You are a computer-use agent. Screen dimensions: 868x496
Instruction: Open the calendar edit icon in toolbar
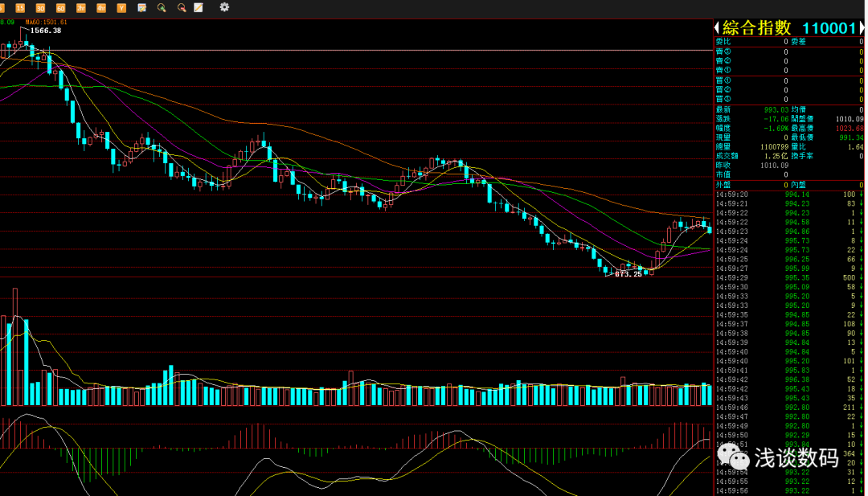coord(141,8)
